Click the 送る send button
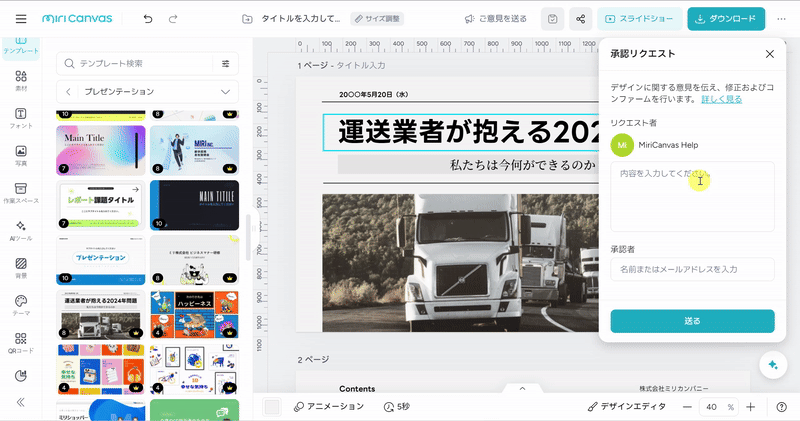 click(x=692, y=321)
